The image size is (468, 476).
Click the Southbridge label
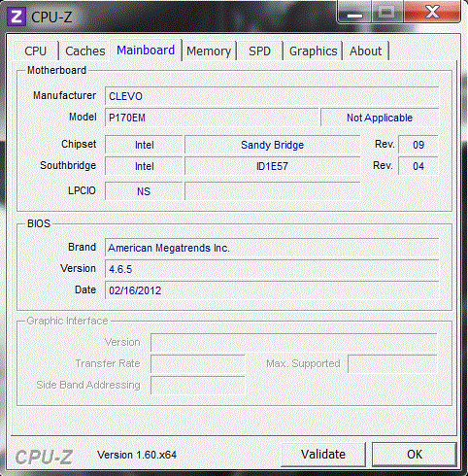(68, 165)
